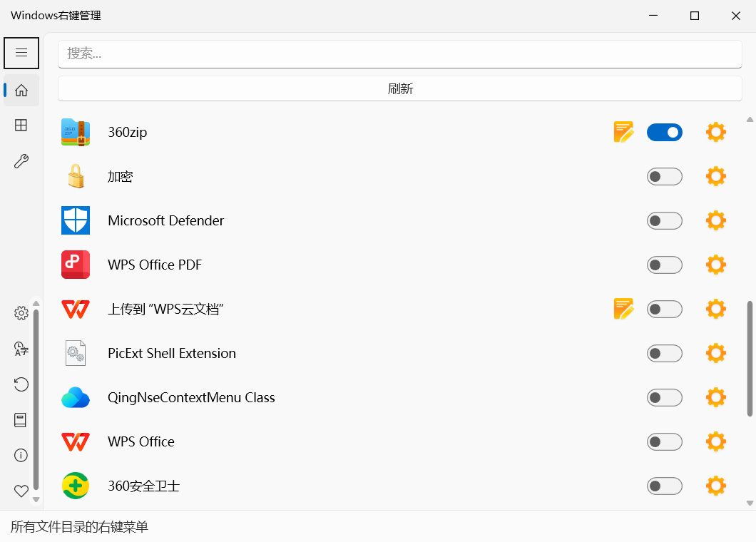The image size is (756, 542).
Task: Click the QingNseContextMenu cloud icon
Action: click(76, 397)
